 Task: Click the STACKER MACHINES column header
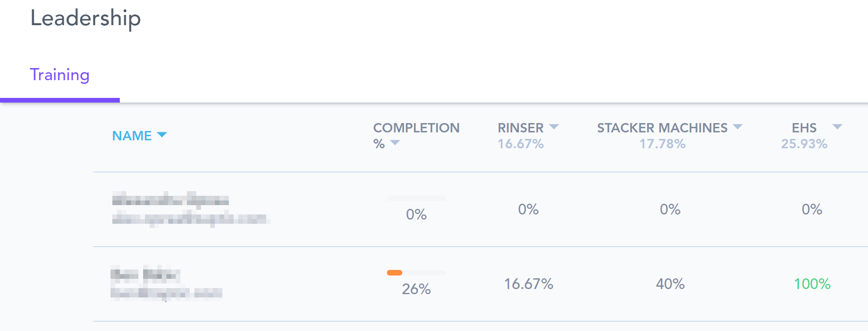click(x=662, y=128)
